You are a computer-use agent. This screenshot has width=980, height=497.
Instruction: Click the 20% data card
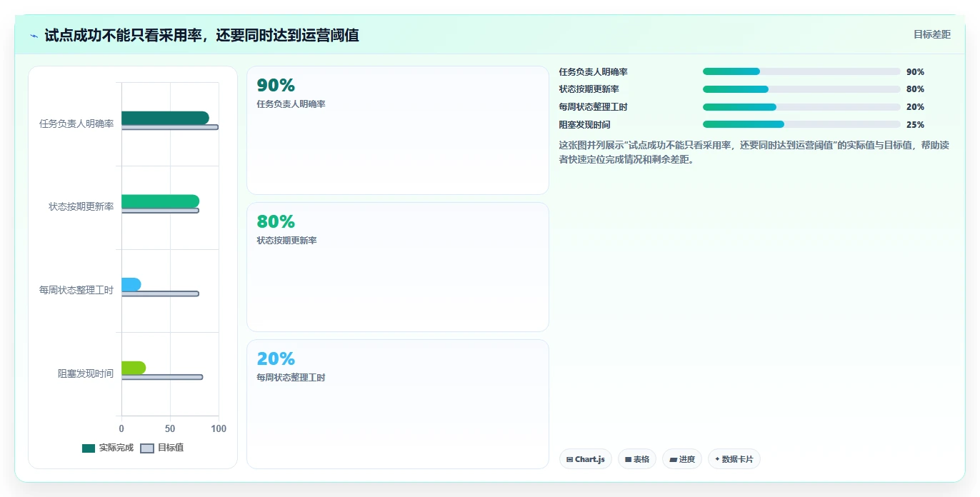click(398, 404)
